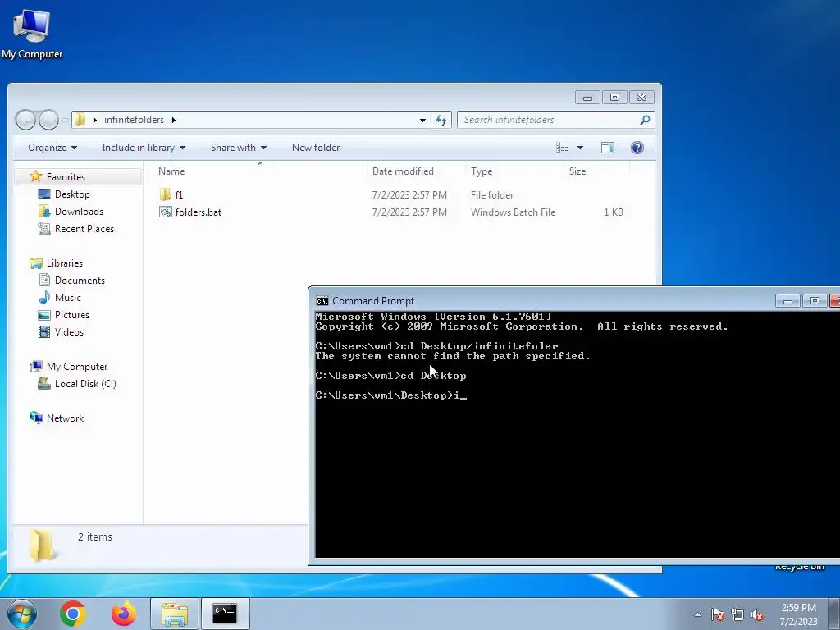840x630 pixels.
Task: Open muted volume tray icon
Action: click(x=757, y=614)
